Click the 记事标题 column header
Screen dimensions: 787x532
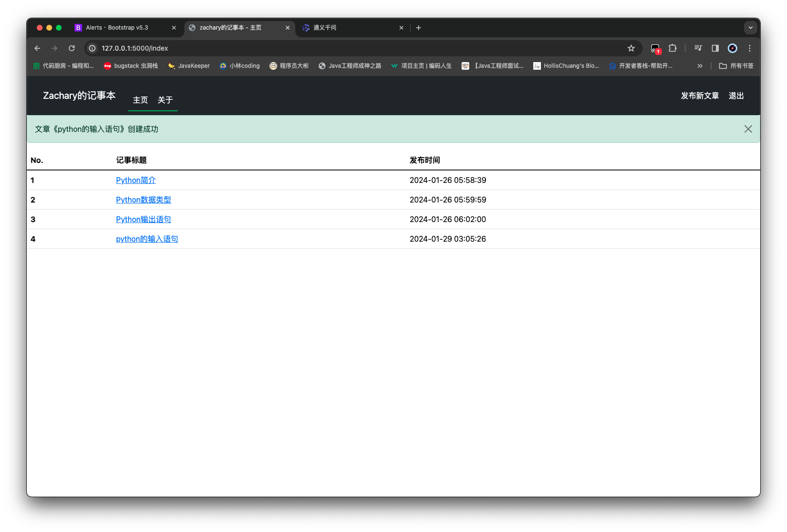point(131,160)
